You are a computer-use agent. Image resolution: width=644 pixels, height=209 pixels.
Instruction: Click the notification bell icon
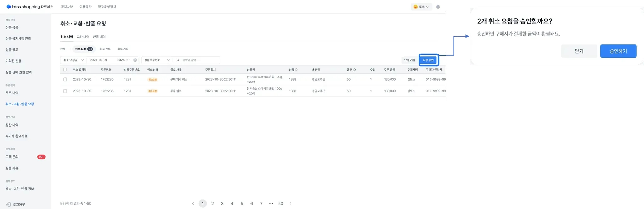click(x=438, y=7)
